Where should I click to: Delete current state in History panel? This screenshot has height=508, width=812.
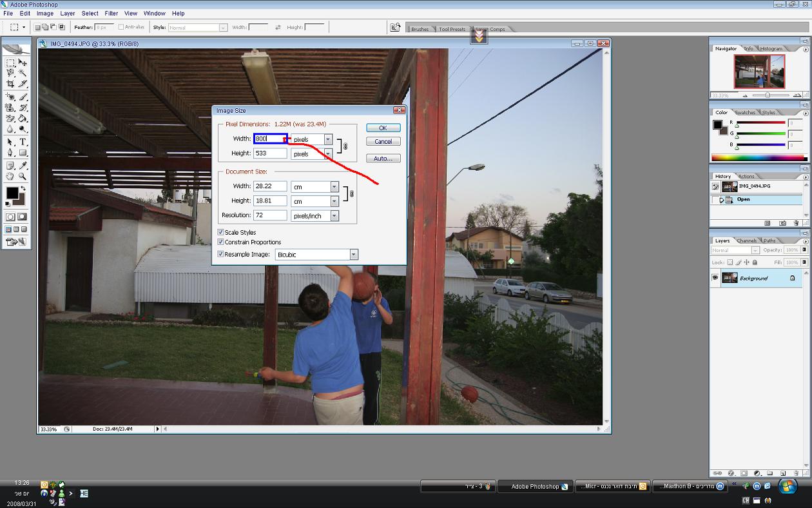pyautogui.click(x=796, y=223)
